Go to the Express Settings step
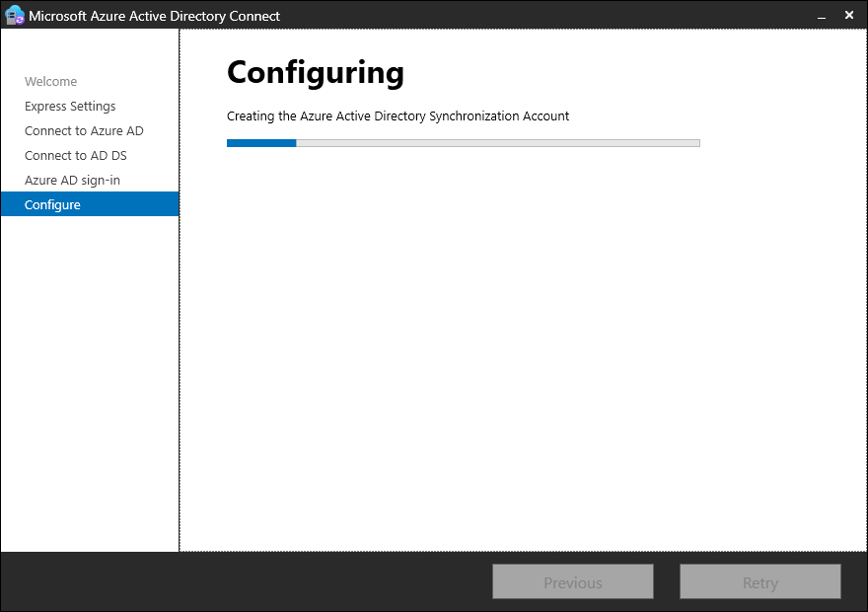868x612 pixels. pos(70,107)
